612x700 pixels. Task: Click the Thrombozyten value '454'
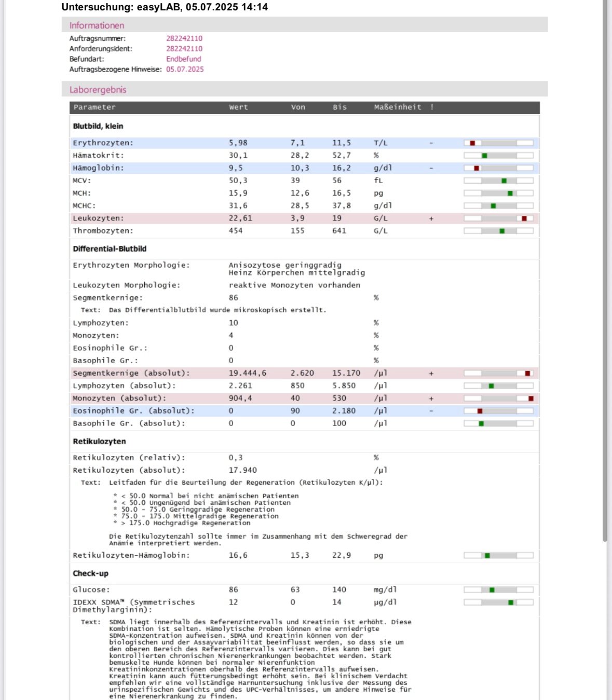coord(236,231)
